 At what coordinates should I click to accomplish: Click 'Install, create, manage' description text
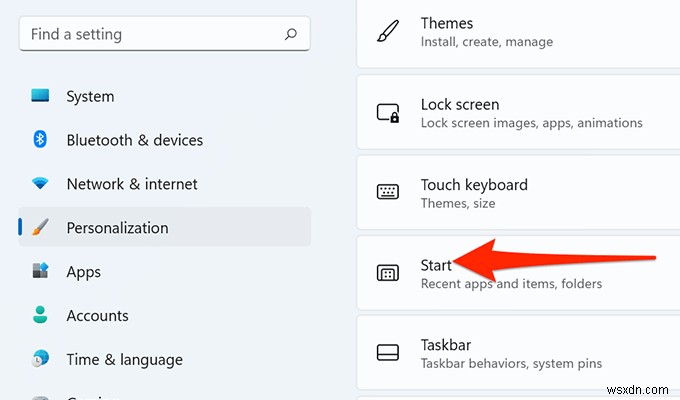(x=487, y=42)
